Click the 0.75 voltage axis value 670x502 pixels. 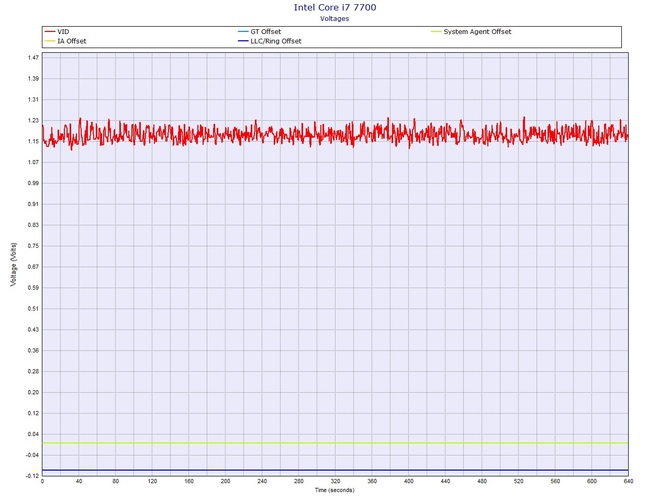coord(33,246)
